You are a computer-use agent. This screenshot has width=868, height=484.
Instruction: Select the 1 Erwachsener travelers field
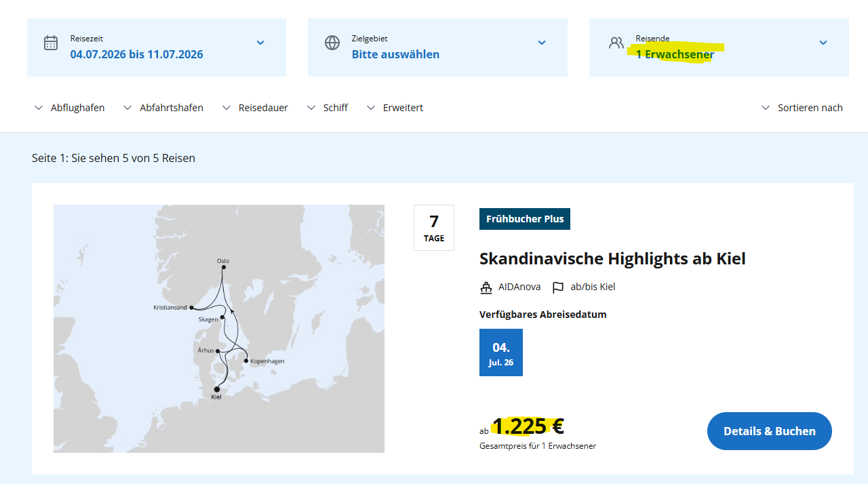[719, 47]
